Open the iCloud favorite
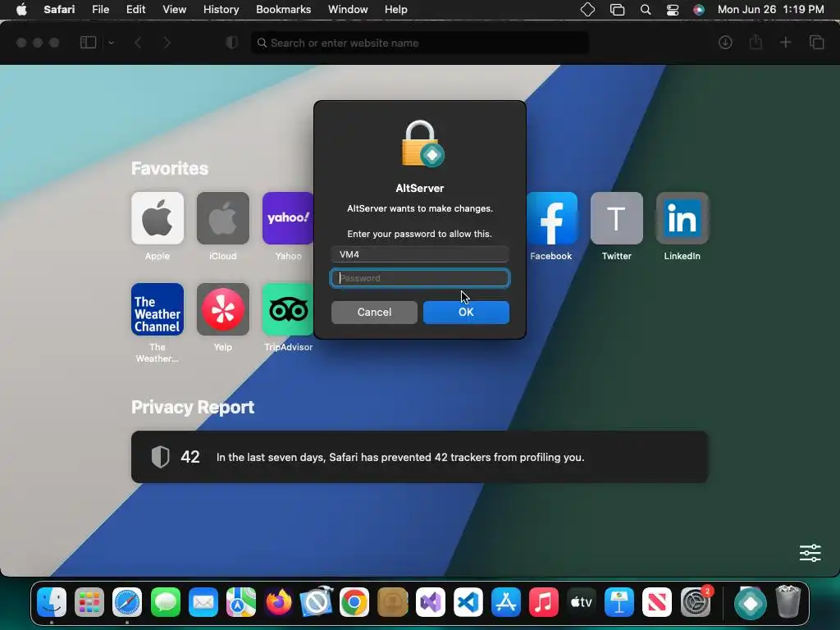 point(223,218)
